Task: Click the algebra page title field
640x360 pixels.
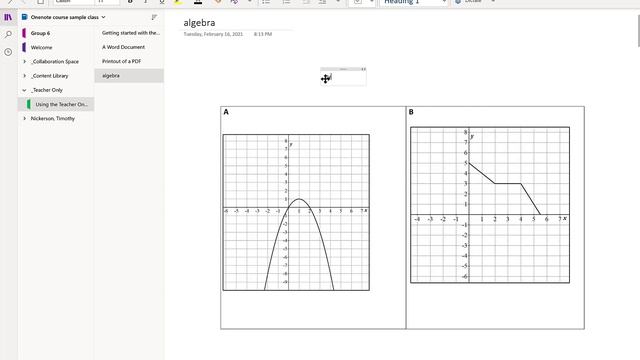Action: pyautogui.click(x=199, y=23)
